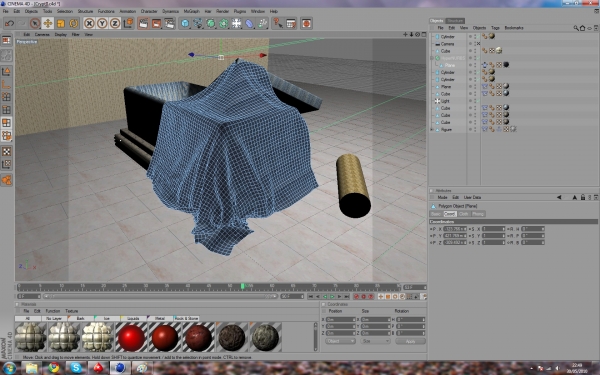
Task: Open the Size mode dropdown
Action: (375, 341)
